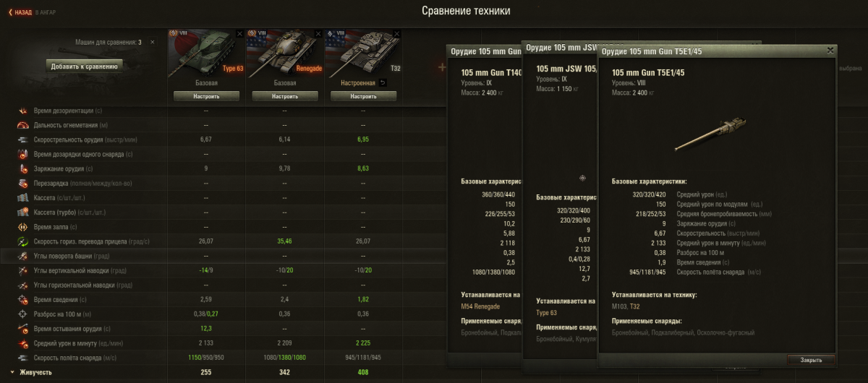Click the gun cooldown time icon

pyautogui.click(x=22, y=328)
